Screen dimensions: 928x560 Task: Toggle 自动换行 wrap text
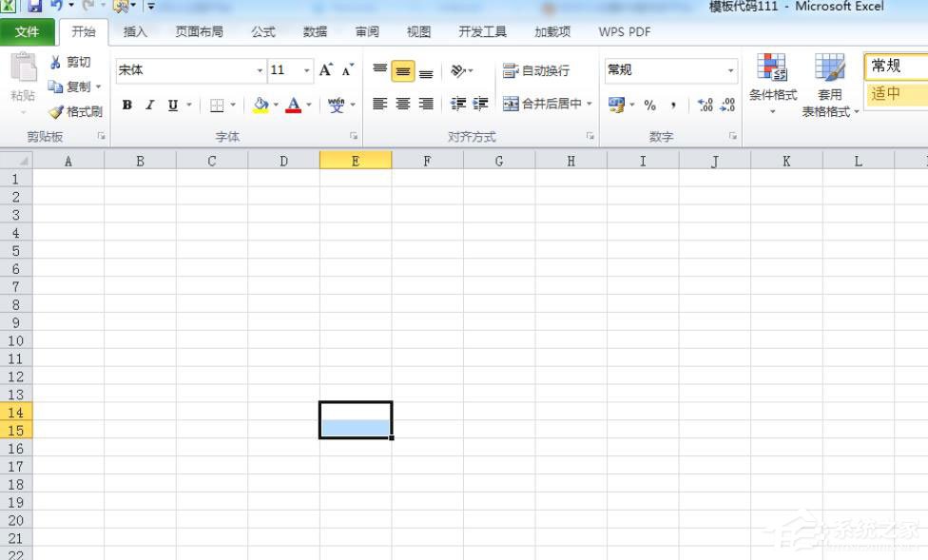[x=534, y=68]
